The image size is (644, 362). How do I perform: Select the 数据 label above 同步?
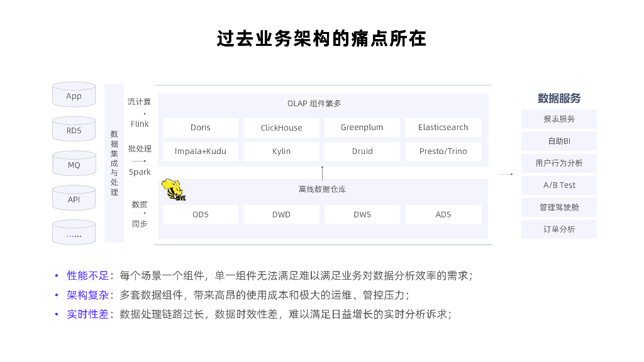139,204
